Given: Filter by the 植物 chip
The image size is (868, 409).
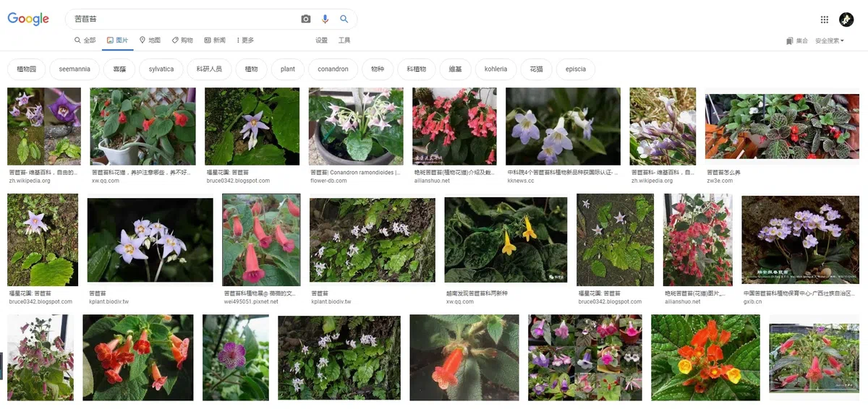Looking at the screenshot, I should 251,69.
